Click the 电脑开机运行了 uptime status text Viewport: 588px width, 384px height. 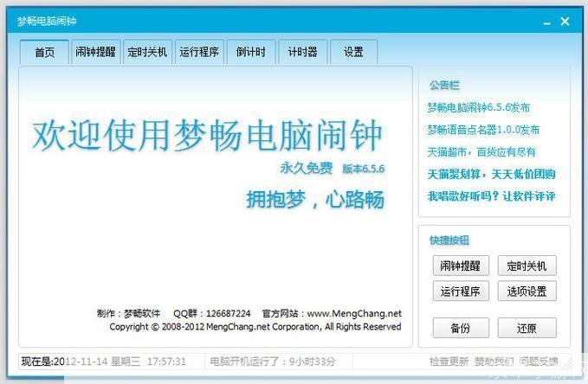click(273, 362)
